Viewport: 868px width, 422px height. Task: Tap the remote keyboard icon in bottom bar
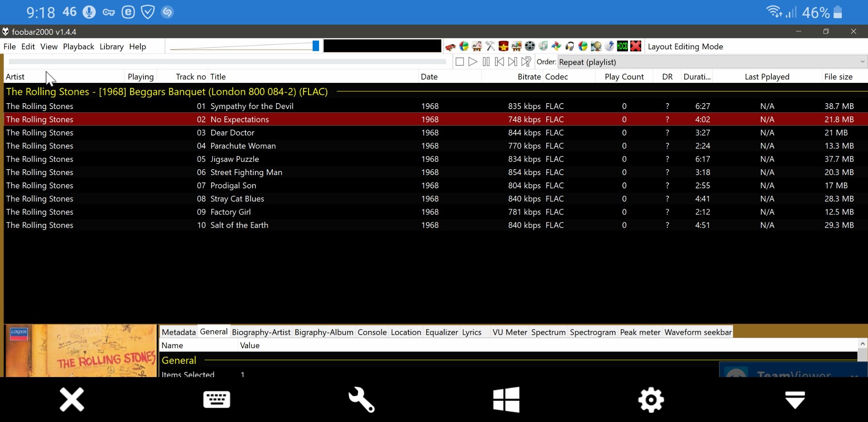[217, 399]
